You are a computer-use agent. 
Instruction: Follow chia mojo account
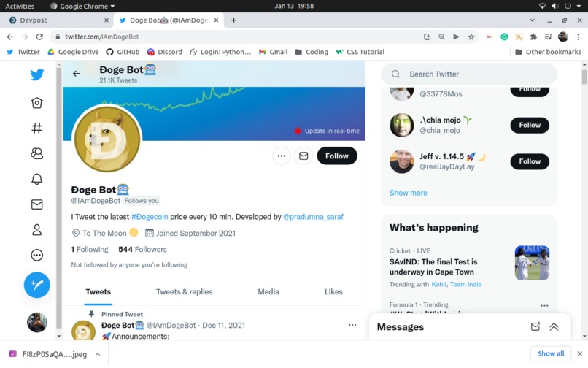click(530, 125)
